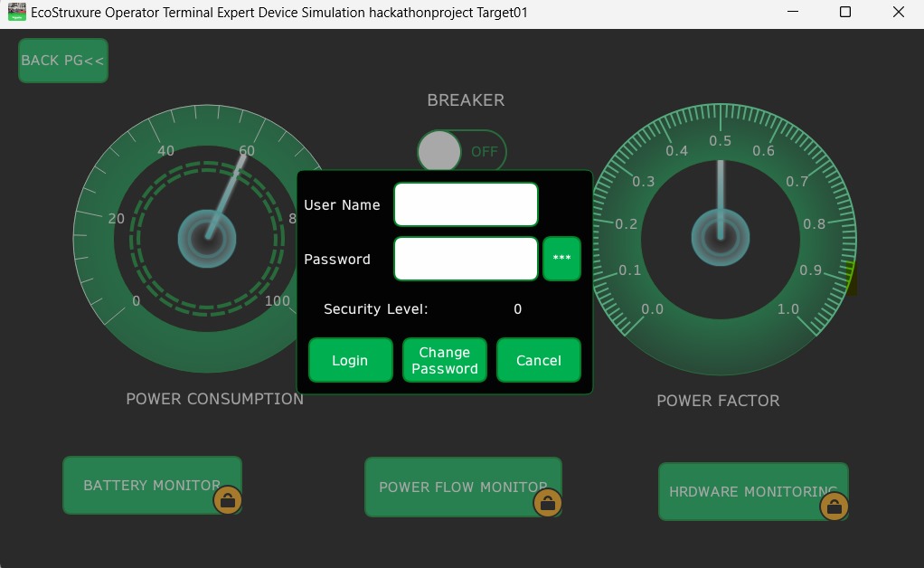
Task: Show password using the *** button
Action: [561, 259]
